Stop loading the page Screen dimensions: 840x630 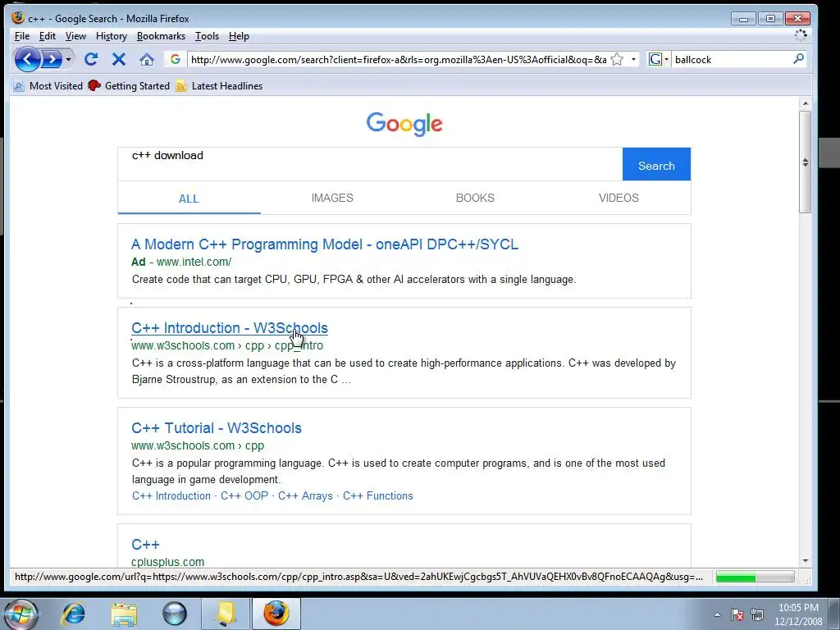click(119, 59)
